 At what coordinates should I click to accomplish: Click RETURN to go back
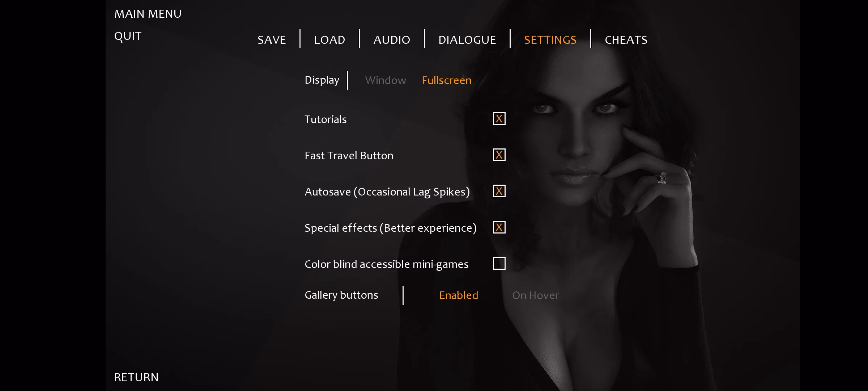click(x=136, y=377)
